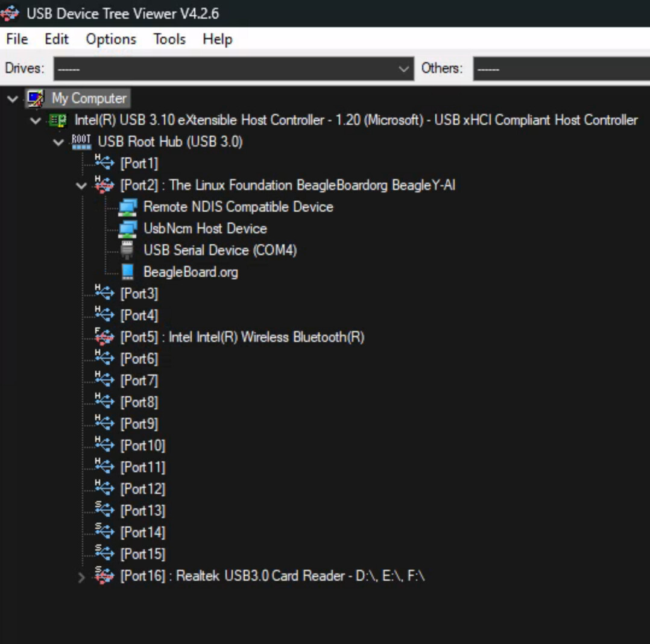Click the USB icon beside Port11

pos(104,466)
